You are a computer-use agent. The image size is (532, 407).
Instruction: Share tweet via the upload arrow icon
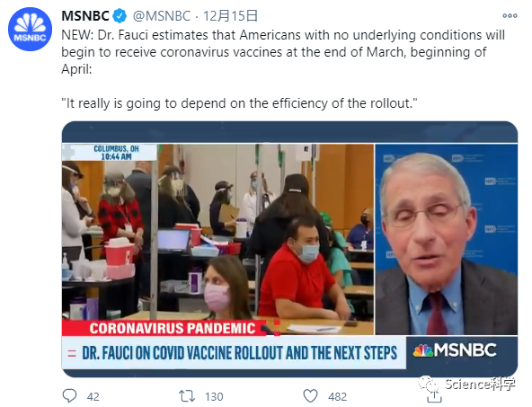pos(434,397)
